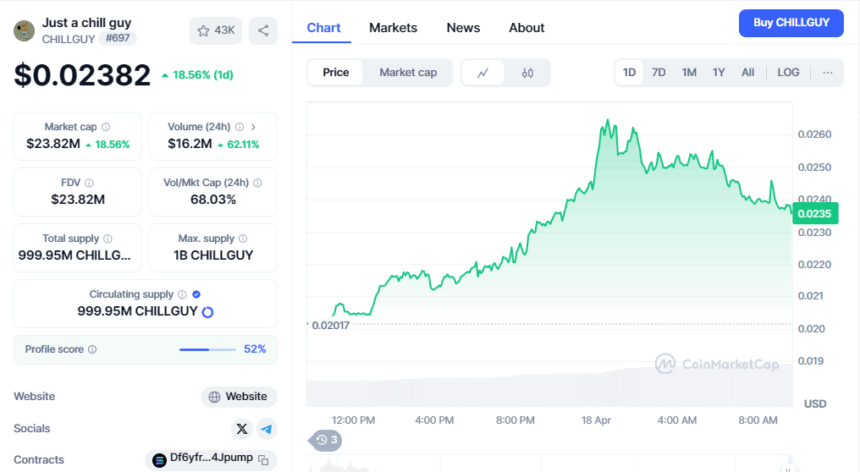The height and width of the screenshot is (472, 860).
Task: Select the Price chart toggle
Action: (336, 72)
